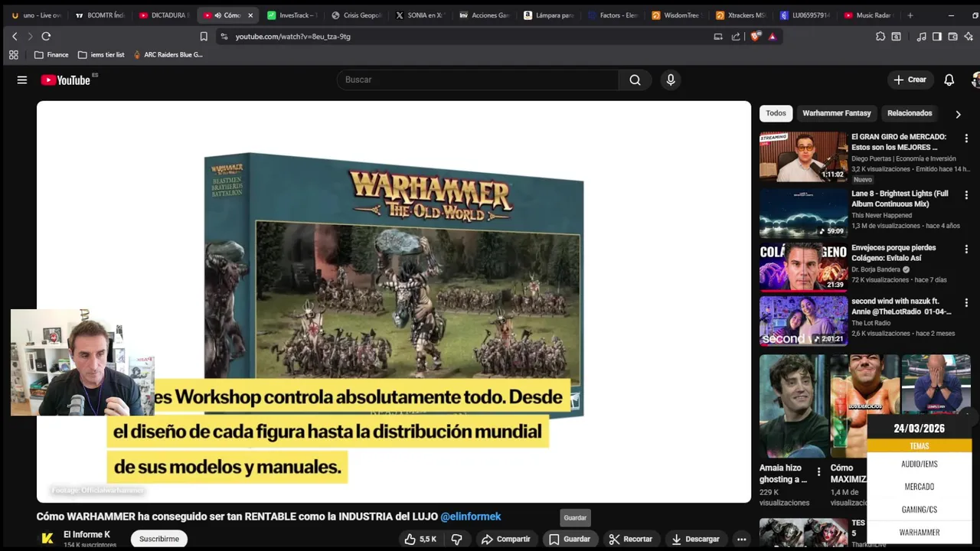Screen dimensions: 980x551
Task: Open the ARC Raiders Blue G... bookmark
Action: click(168, 54)
